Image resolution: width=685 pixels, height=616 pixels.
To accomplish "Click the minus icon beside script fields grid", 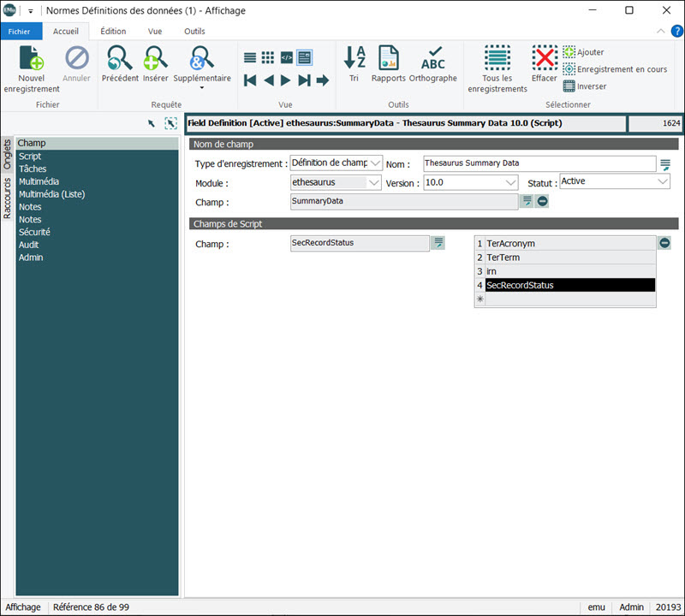I will (664, 243).
